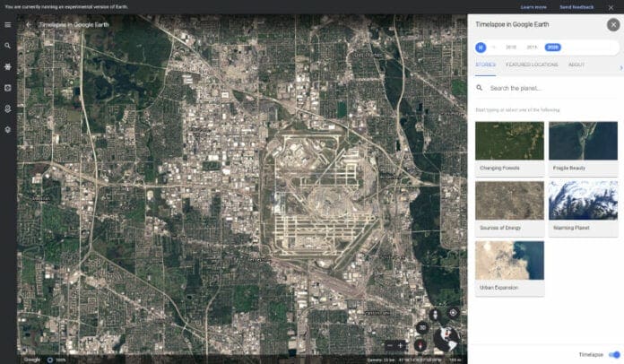The width and height of the screenshot is (624, 364).
Task: Open the Changing Forests story thumbnail
Action: (509, 147)
